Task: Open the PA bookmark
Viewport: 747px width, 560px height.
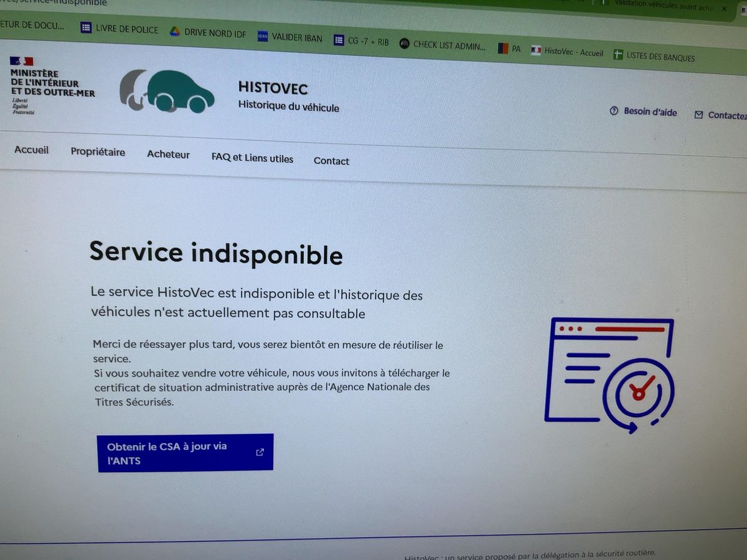Action: click(509, 49)
